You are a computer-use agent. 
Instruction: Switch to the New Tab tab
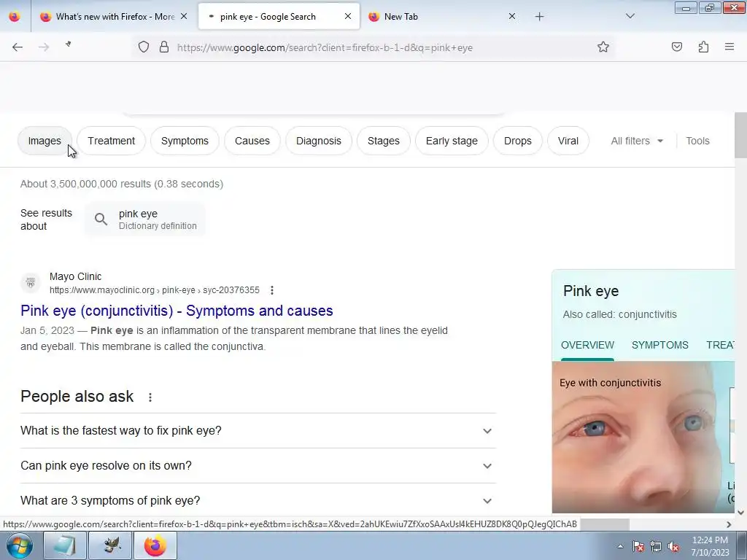click(442, 17)
